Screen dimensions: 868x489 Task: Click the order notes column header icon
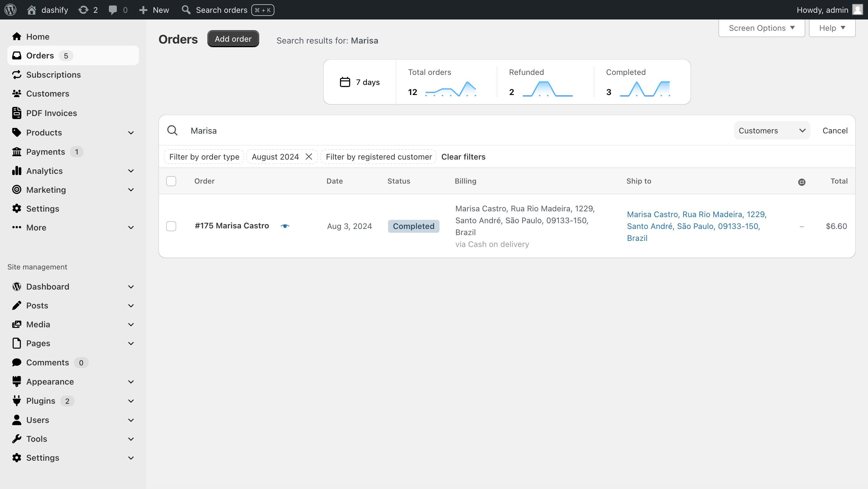point(802,182)
